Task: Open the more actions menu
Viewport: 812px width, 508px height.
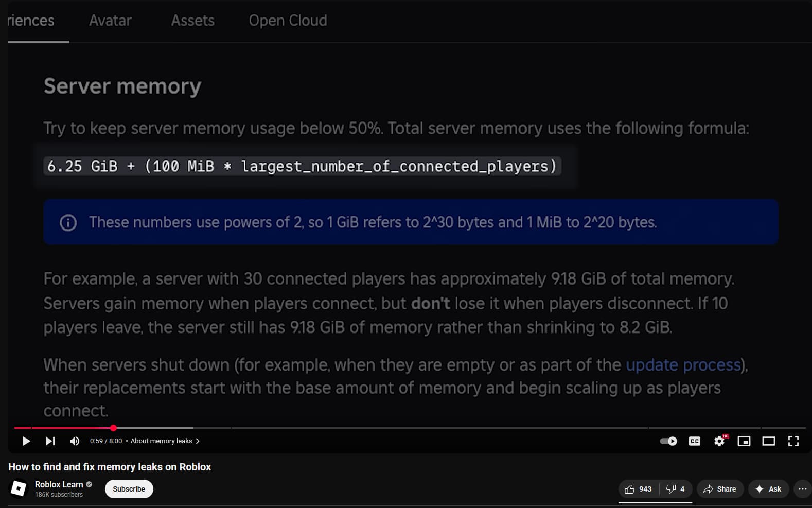Action: [802, 489]
